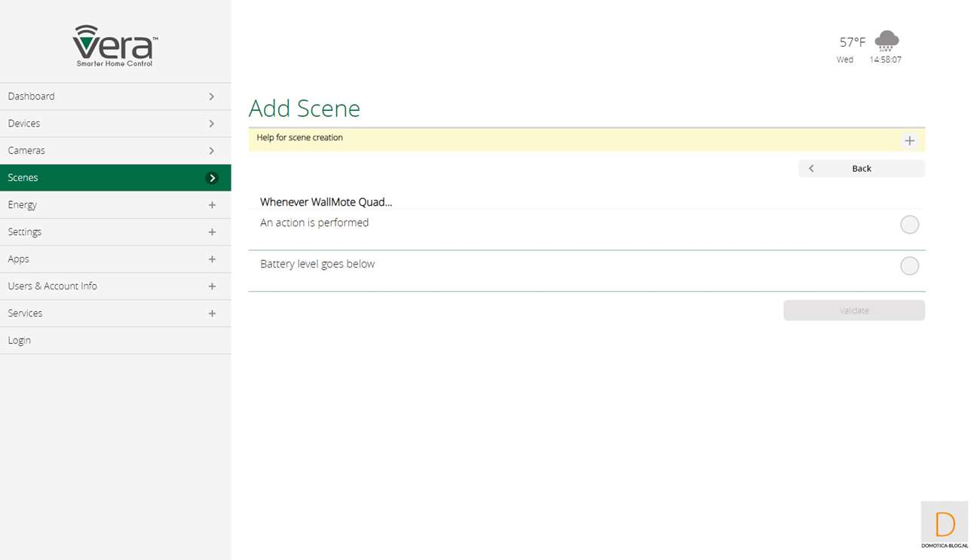Select 'Battery level goes below' radio button

[x=909, y=266]
